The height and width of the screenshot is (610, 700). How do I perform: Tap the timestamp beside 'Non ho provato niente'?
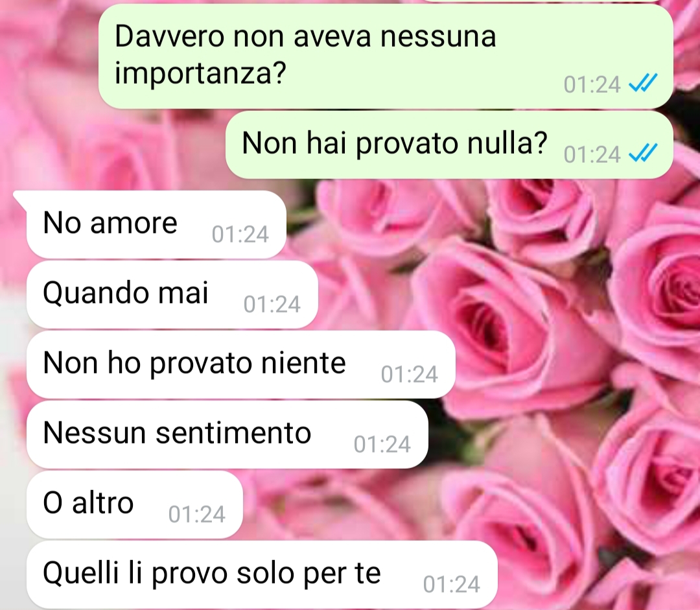pyautogui.click(x=410, y=374)
